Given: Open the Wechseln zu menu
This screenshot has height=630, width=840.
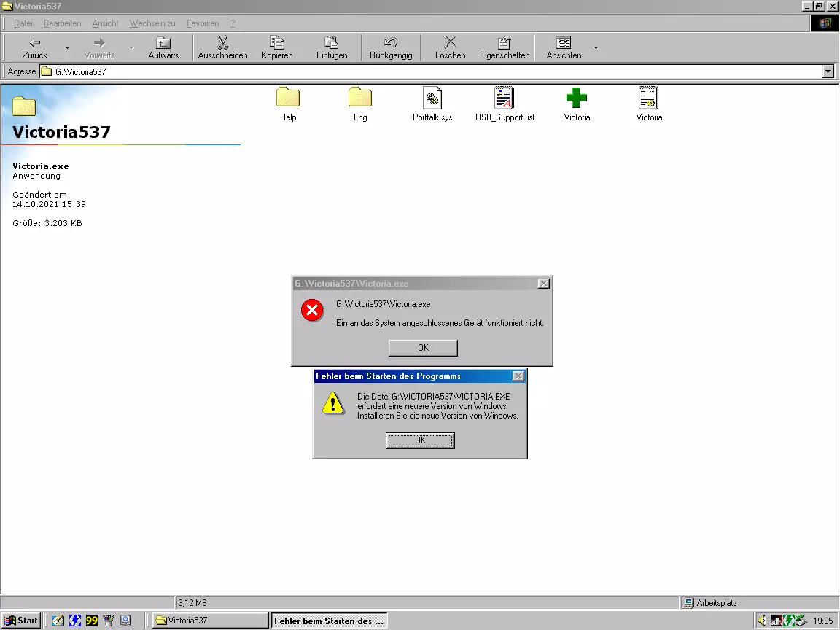Looking at the screenshot, I should pos(152,23).
